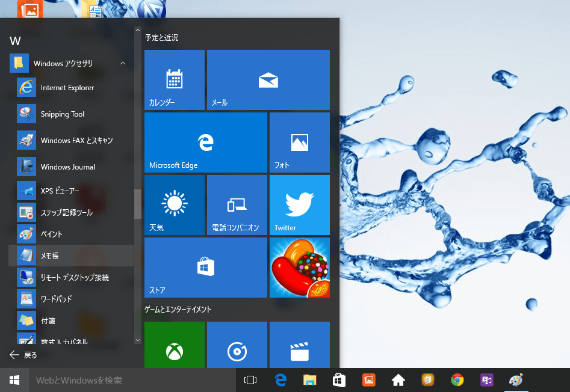
Task: Click the 戻る back button
Action: coord(23,355)
